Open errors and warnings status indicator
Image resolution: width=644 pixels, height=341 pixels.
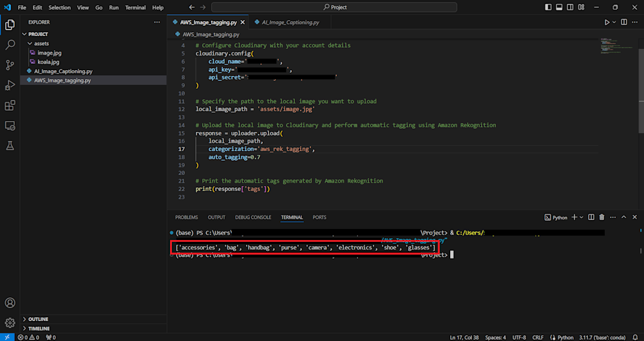[28, 337]
